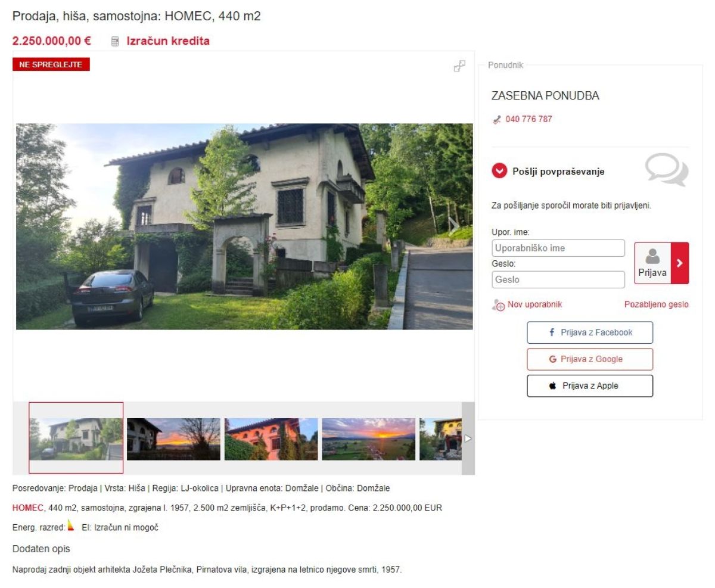This screenshot has height=588, width=715.
Task: Collapse the Pošlji povpraševanje section chevron
Action: tap(499, 172)
